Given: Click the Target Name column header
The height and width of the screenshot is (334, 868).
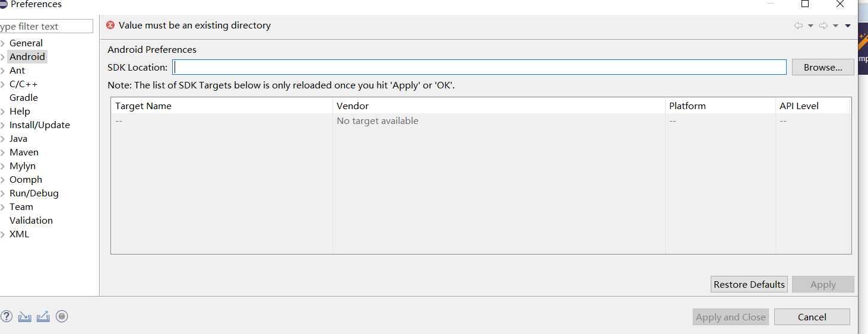Looking at the screenshot, I should pos(143,106).
